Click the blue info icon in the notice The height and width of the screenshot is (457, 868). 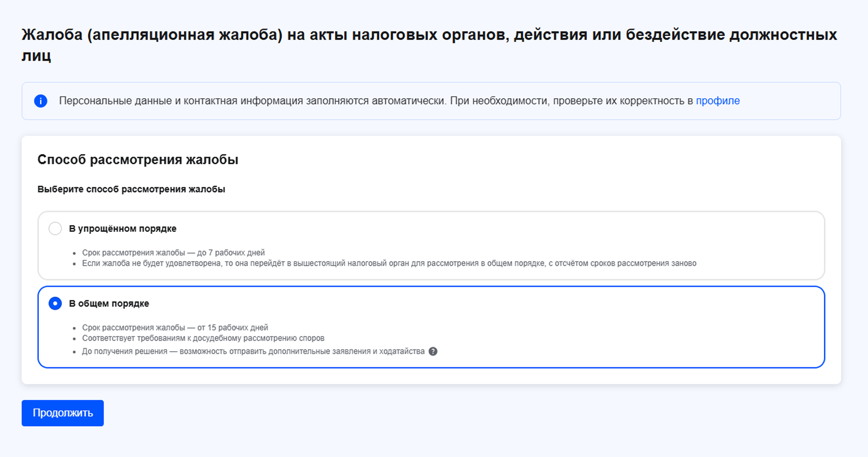tap(41, 101)
